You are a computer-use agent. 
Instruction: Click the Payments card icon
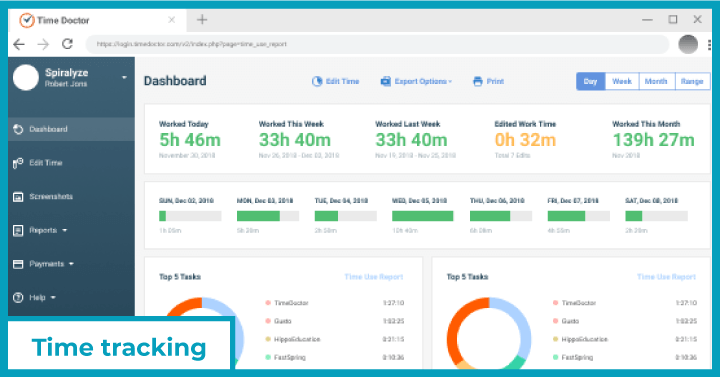(x=18, y=264)
